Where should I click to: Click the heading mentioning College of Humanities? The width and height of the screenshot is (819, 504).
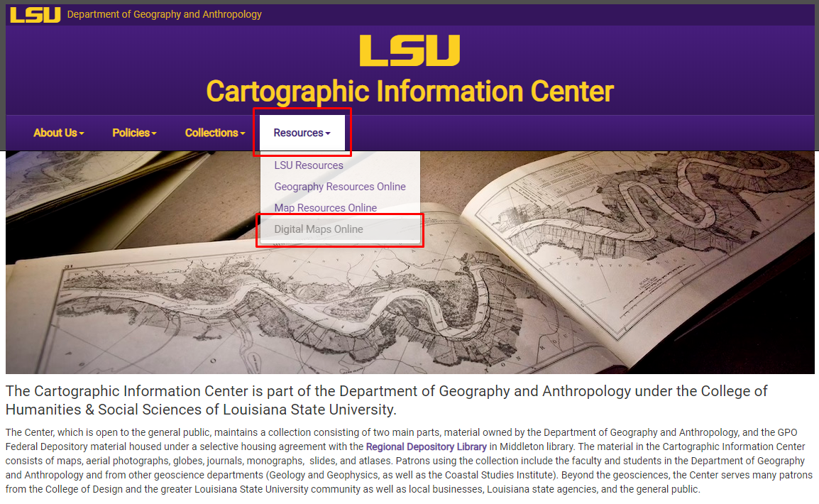pyautogui.click(x=387, y=400)
